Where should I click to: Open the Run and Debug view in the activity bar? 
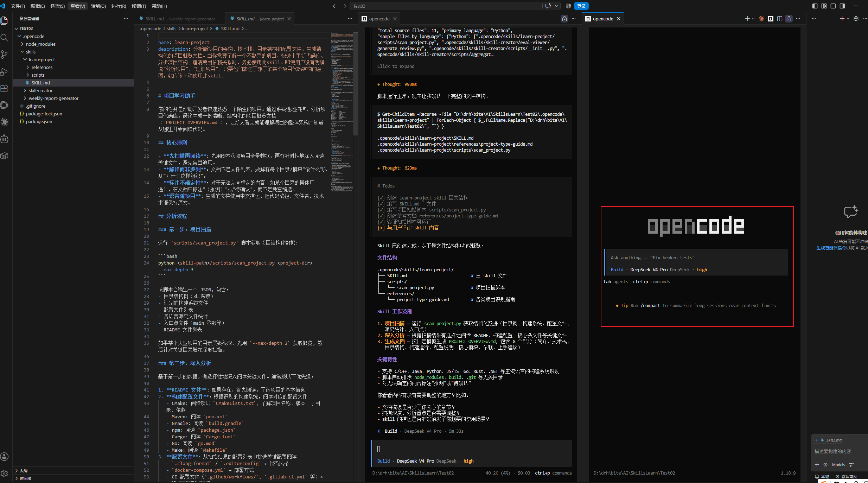[4, 71]
